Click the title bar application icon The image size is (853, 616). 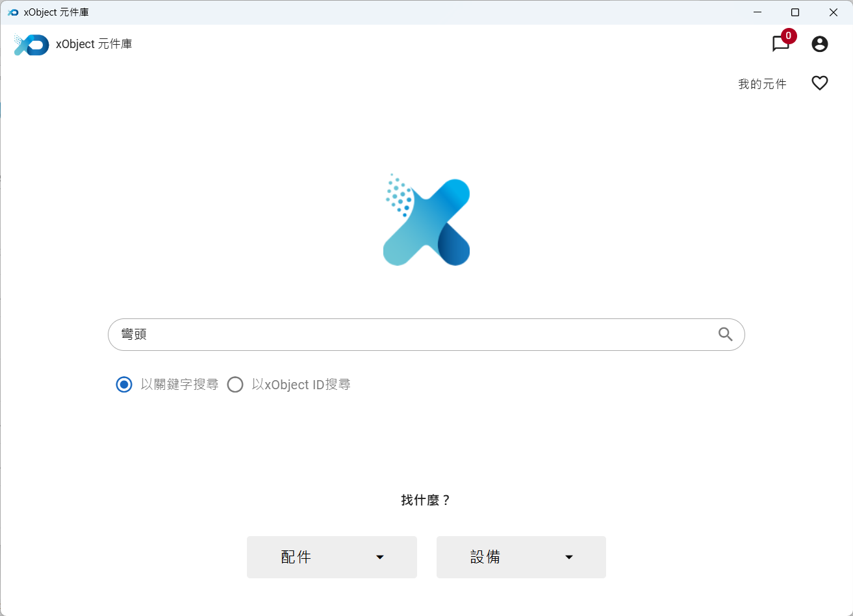click(x=13, y=12)
